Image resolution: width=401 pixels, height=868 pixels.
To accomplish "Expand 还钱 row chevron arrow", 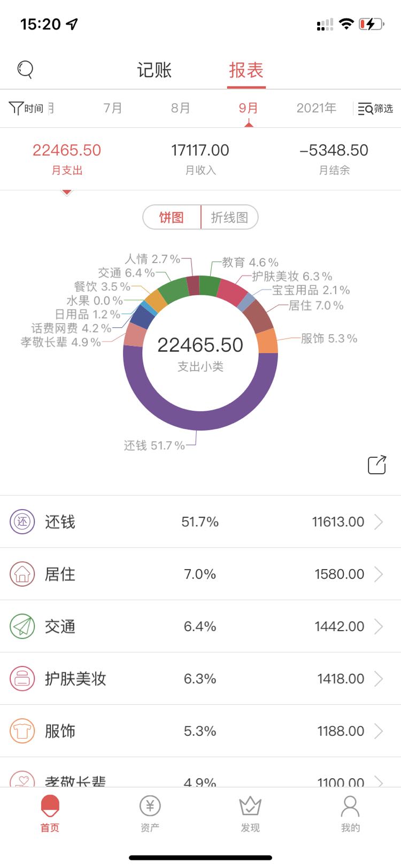I will 379,521.
